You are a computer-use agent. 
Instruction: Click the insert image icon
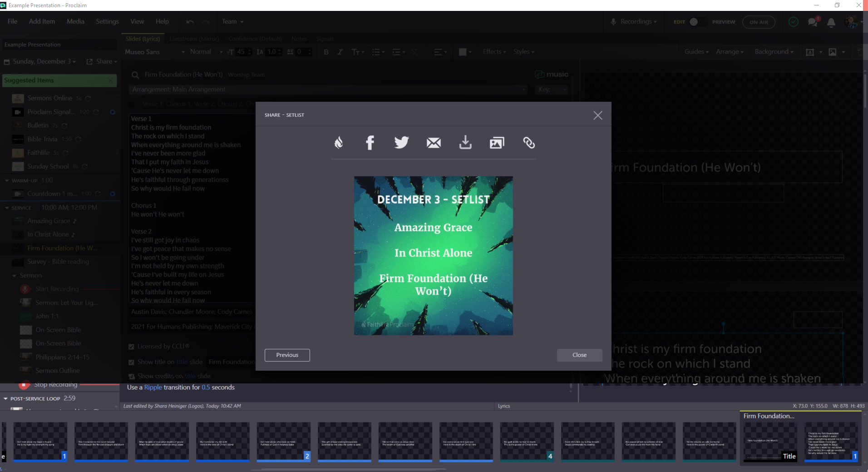[x=833, y=52]
